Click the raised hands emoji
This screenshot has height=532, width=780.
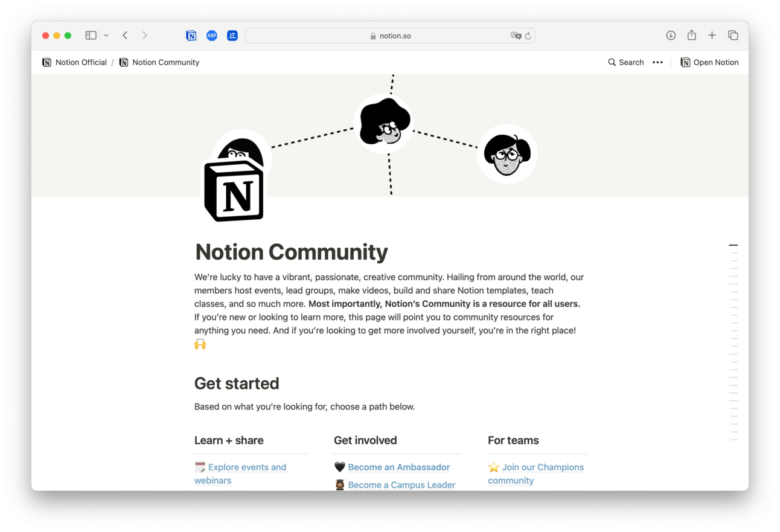coord(200,344)
